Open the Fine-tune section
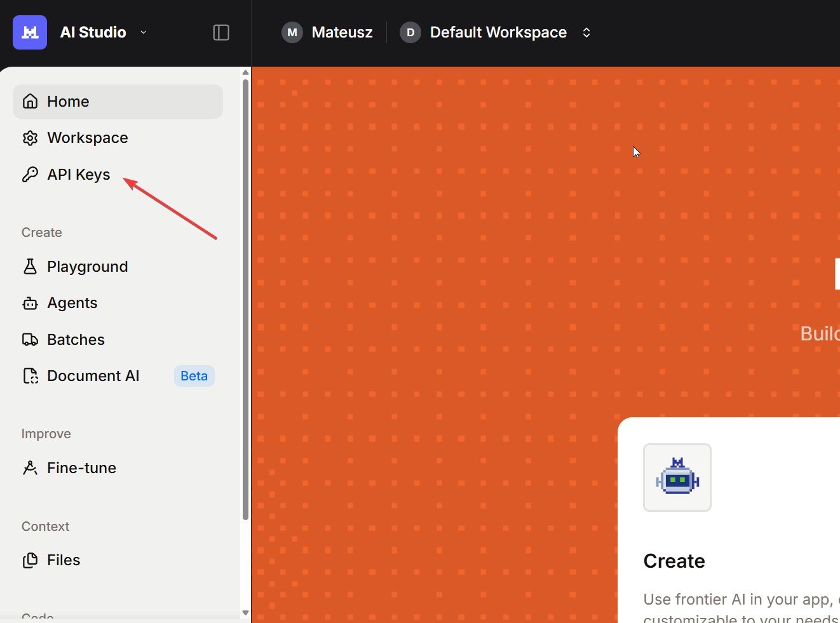 [x=81, y=468]
